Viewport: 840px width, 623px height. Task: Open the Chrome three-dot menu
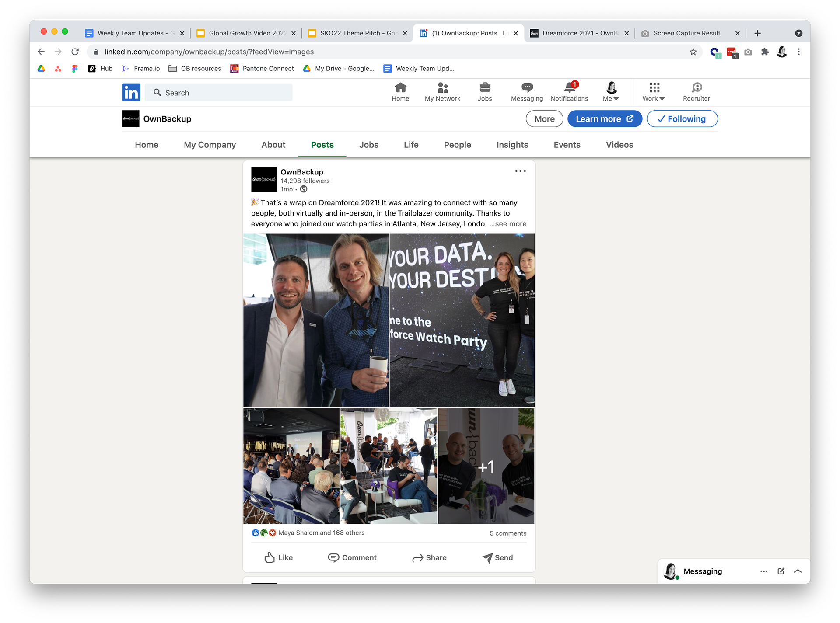click(x=799, y=52)
